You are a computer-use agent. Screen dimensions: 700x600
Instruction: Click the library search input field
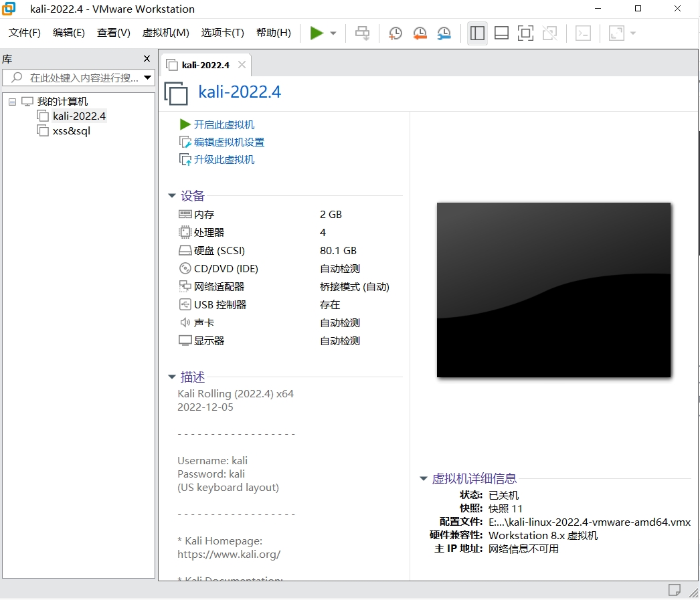[78, 78]
